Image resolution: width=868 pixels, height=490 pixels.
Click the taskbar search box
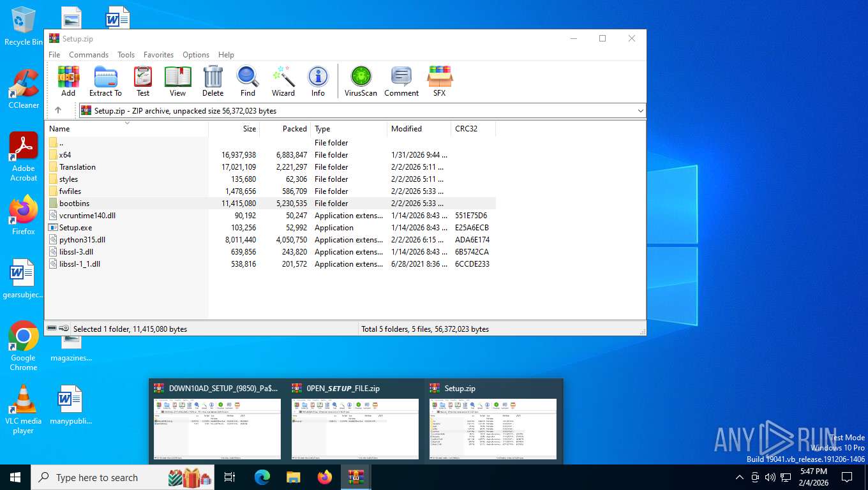(x=123, y=477)
